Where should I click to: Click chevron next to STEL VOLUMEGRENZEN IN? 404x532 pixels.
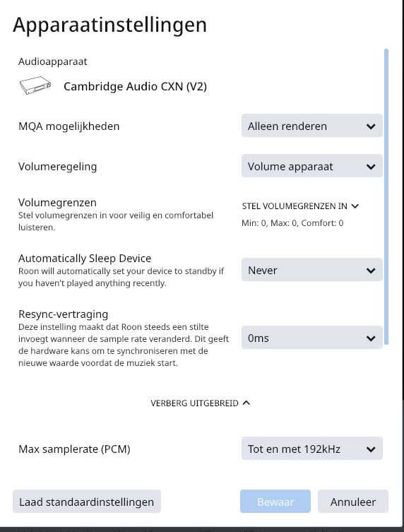pos(355,206)
